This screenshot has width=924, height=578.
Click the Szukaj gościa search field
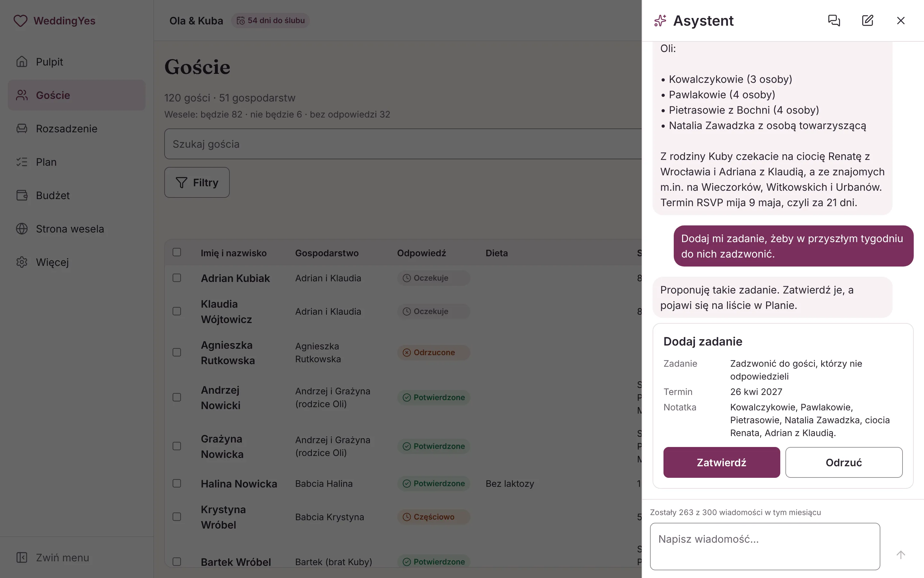pos(403,144)
